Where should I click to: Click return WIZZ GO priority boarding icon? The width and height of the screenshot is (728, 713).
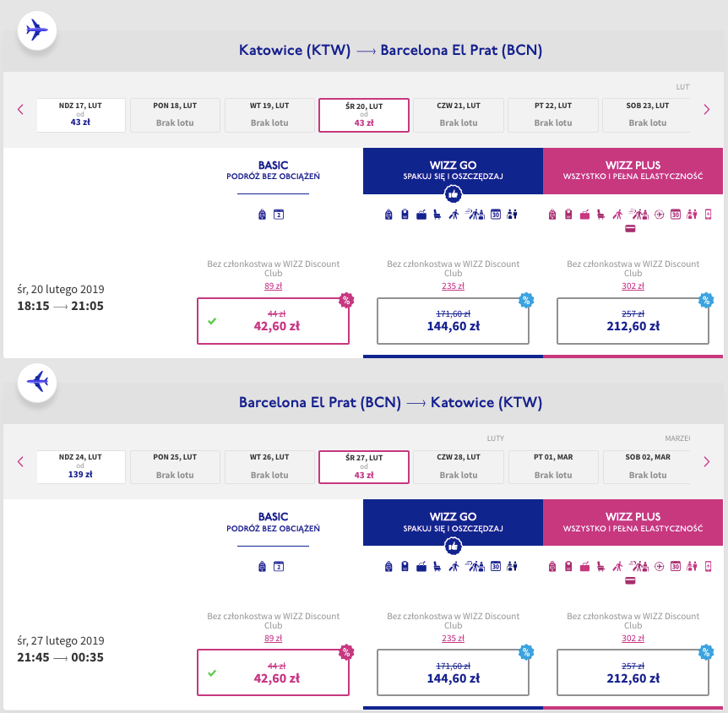[x=454, y=567]
